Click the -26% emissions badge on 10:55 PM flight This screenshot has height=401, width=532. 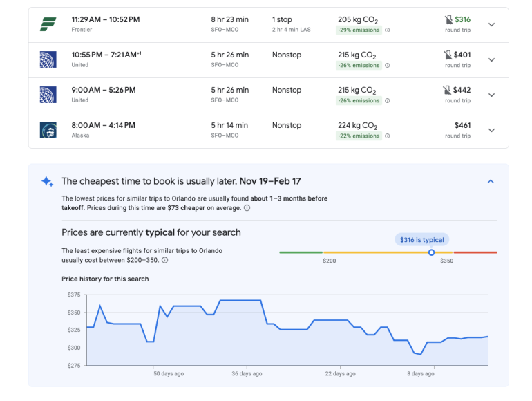359,66
